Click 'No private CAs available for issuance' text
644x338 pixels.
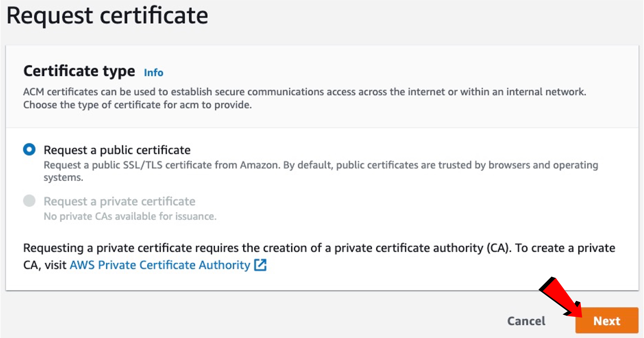pos(130,216)
